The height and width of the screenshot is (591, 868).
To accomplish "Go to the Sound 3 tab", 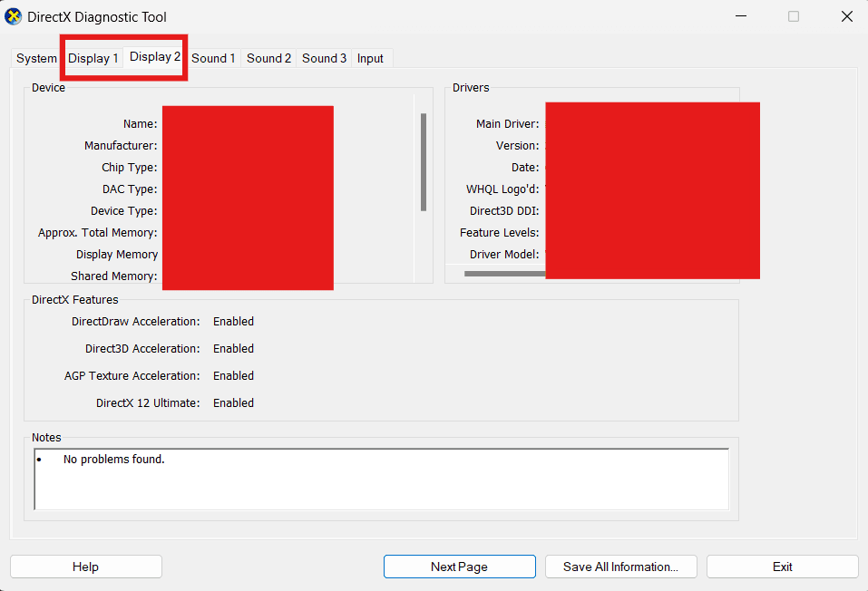I will pyautogui.click(x=324, y=58).
